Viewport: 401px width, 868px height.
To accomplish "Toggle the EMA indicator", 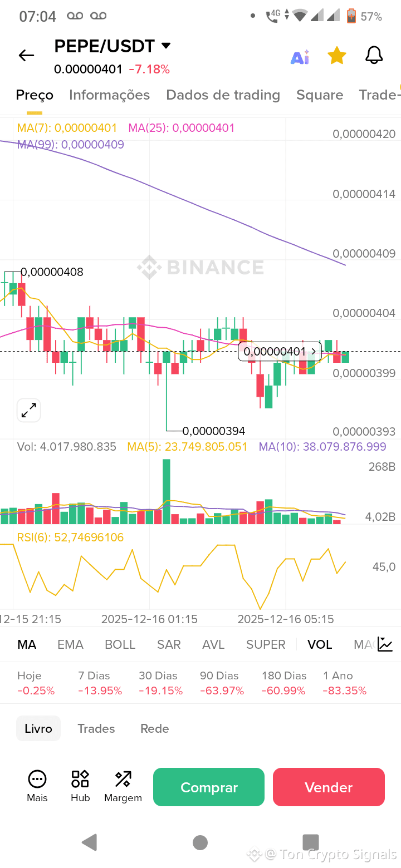I will pyautogui.click(x=70, y=644).
